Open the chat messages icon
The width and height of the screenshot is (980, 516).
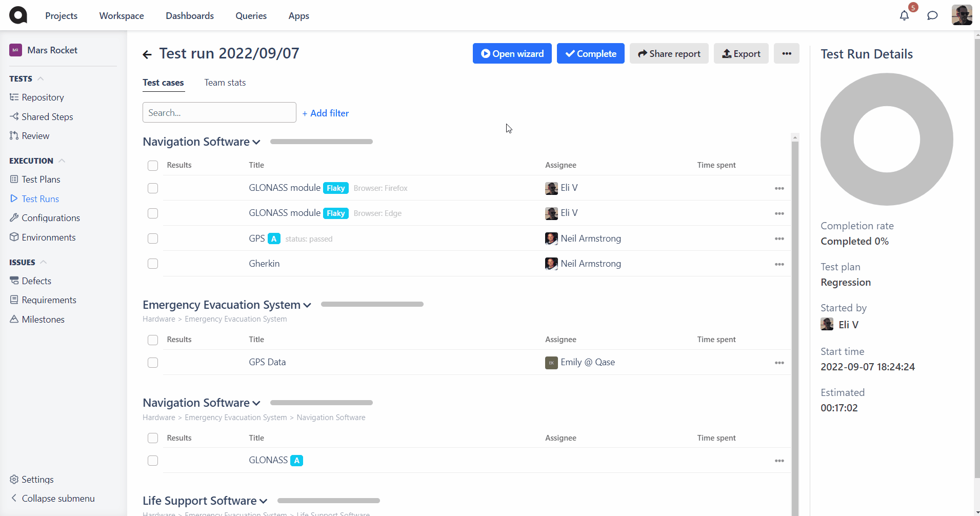[x=932, y=15]
